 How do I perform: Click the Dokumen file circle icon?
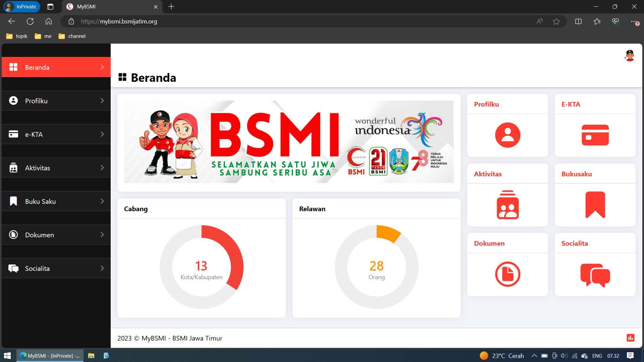[x=507, y=274]
